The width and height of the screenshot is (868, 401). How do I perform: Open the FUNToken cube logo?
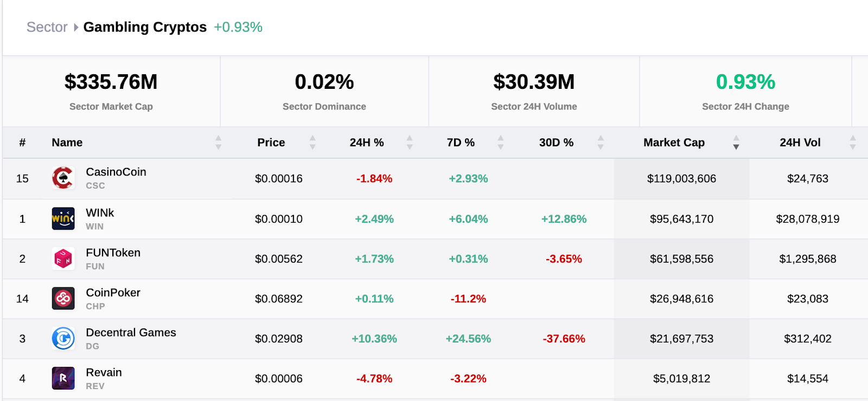coord(63,258)
